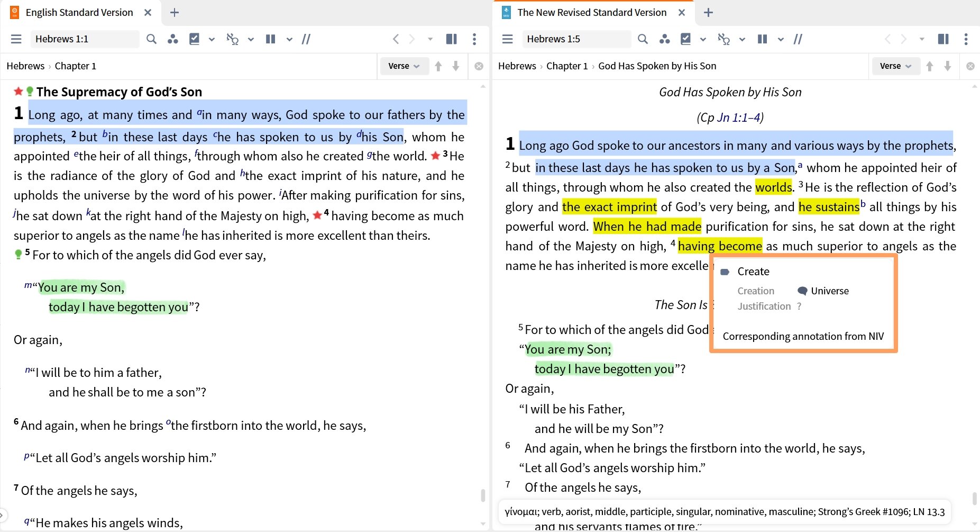Image resolution: width=980 pixels, height=532 pixels.
Task: Switch to The New Revised Standard Version tab
Action: pyautogui.click(x=592, y=13)
